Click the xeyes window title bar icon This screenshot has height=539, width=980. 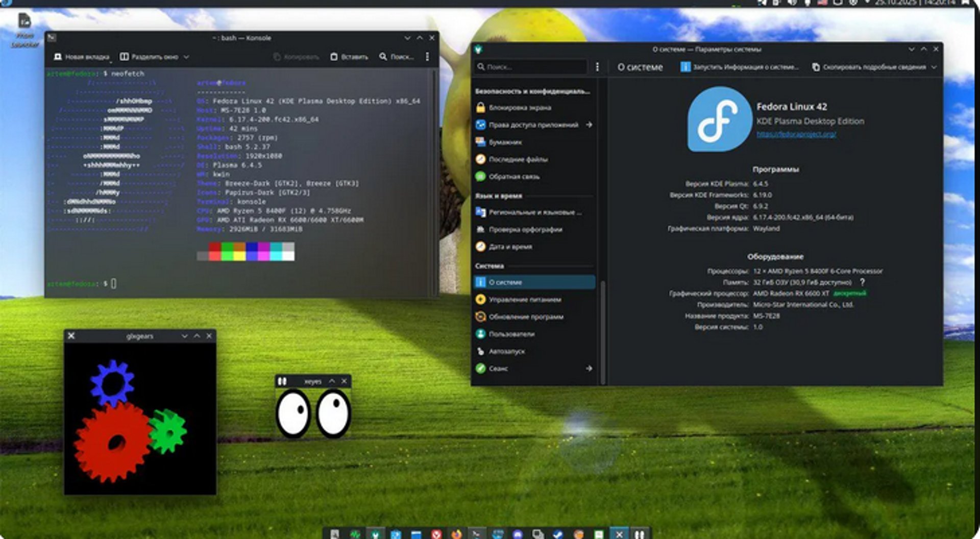[x=282, y=381]
